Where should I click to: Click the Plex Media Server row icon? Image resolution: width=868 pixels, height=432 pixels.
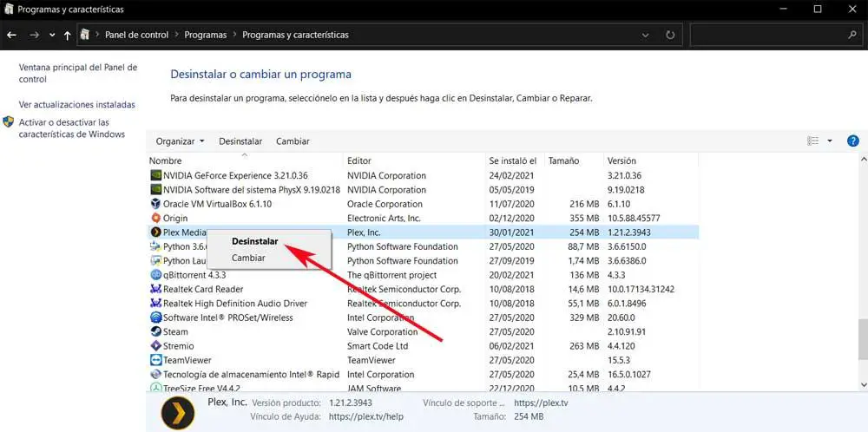(155, 232)
